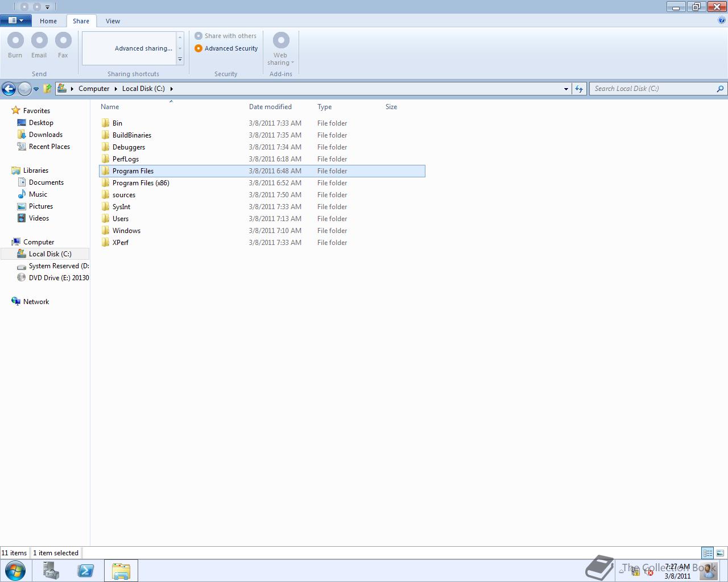Select the Share with others option
Image resolution: width=728 pixels, height=582 pixels.
(226, 36)
